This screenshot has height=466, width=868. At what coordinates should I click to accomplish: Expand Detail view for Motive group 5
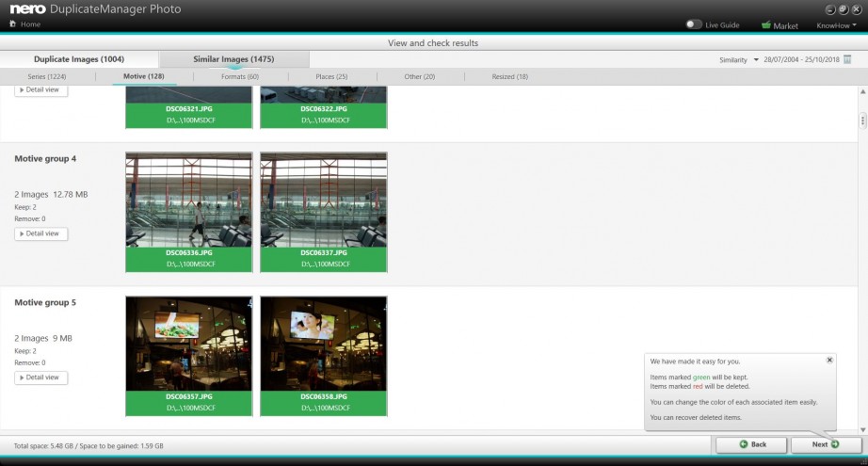click(x=41, y=378)
